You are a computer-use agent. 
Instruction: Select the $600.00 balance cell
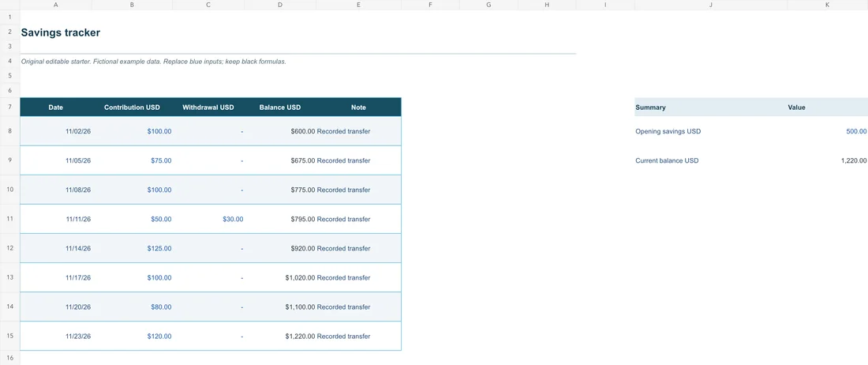(280, 131)
